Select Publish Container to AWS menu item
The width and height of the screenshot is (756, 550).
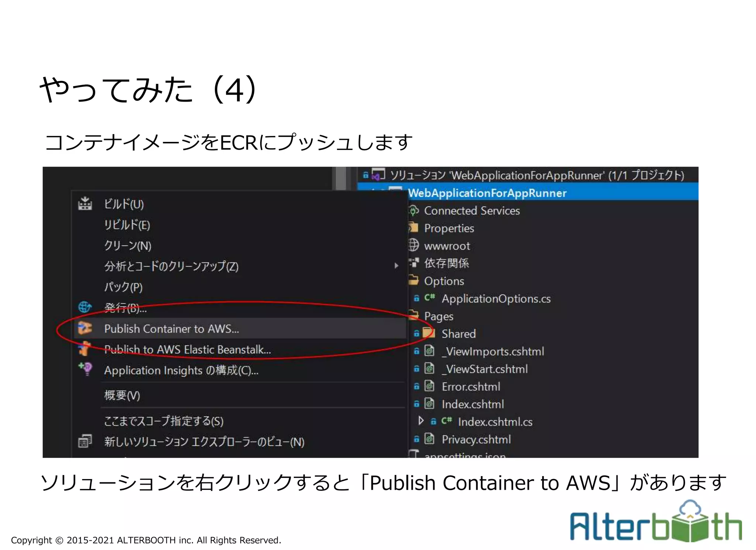[172, 329]
